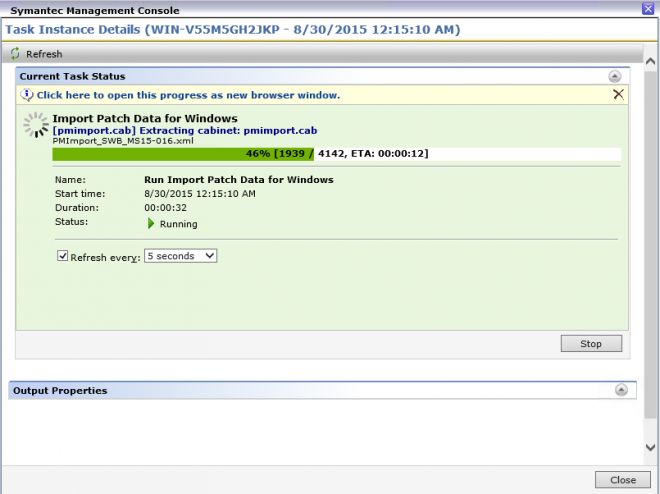Screen dimensions: 660x494
Task: Close the Symantec Management Console window
Action: (648, 8)
